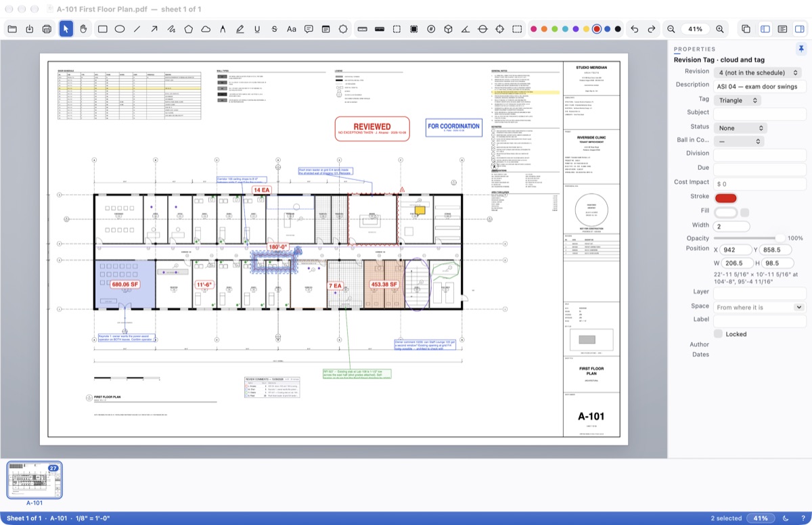Toggle the right properties sidebar
Screen dimensions: 812x525
pos(799,29)
